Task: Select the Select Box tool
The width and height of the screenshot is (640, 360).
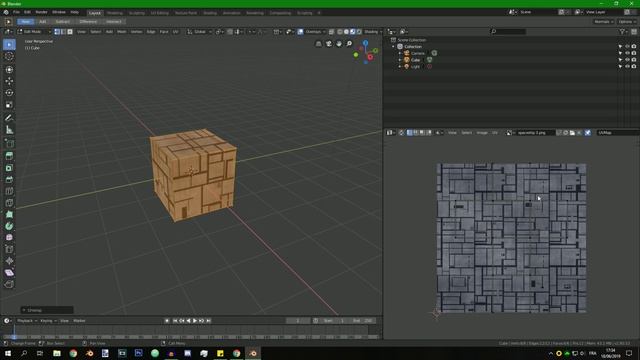Action: (x=9, y=44)
